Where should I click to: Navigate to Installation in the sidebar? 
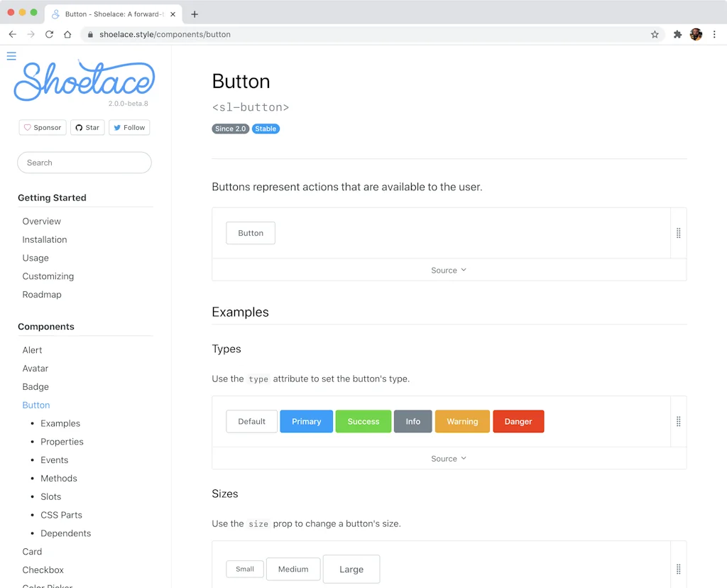coord(45,239)
